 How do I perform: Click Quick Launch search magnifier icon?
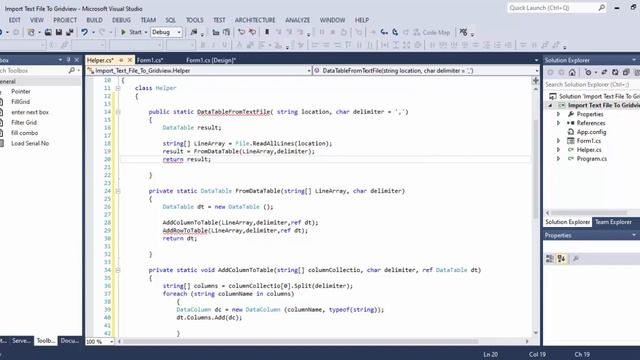(x=601, y=8)
